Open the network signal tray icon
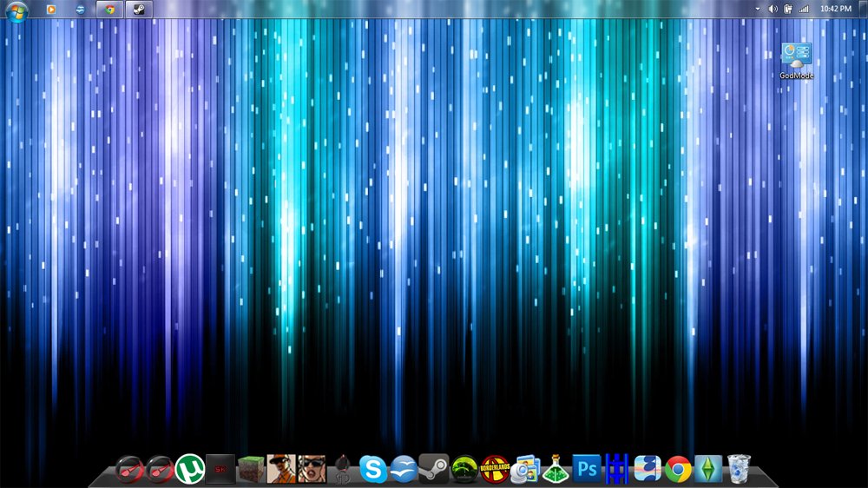 (804, 9)
